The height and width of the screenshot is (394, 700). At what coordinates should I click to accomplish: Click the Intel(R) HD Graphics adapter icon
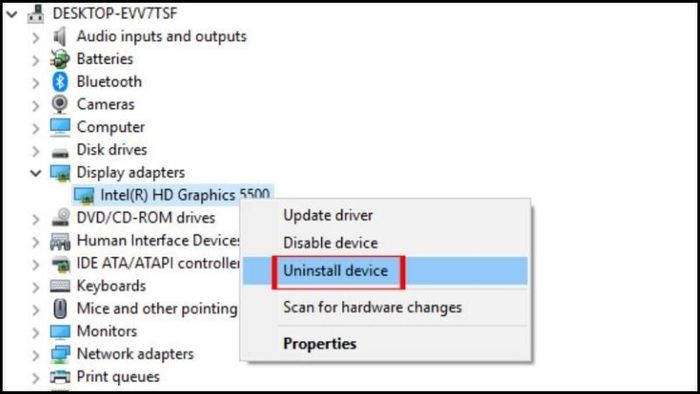(84, 195)
